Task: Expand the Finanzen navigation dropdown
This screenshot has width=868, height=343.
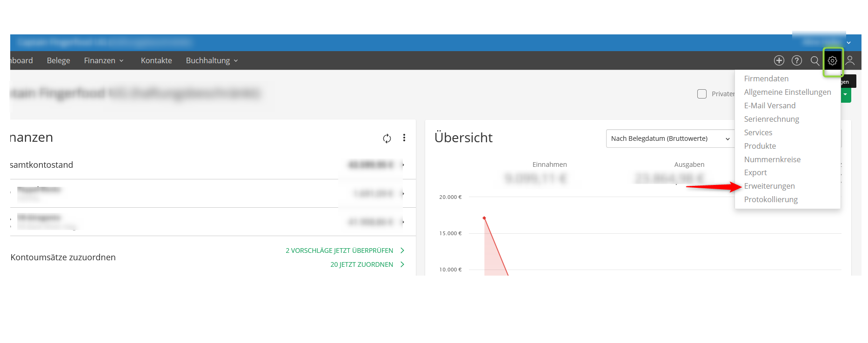Action: coord(104,61)
